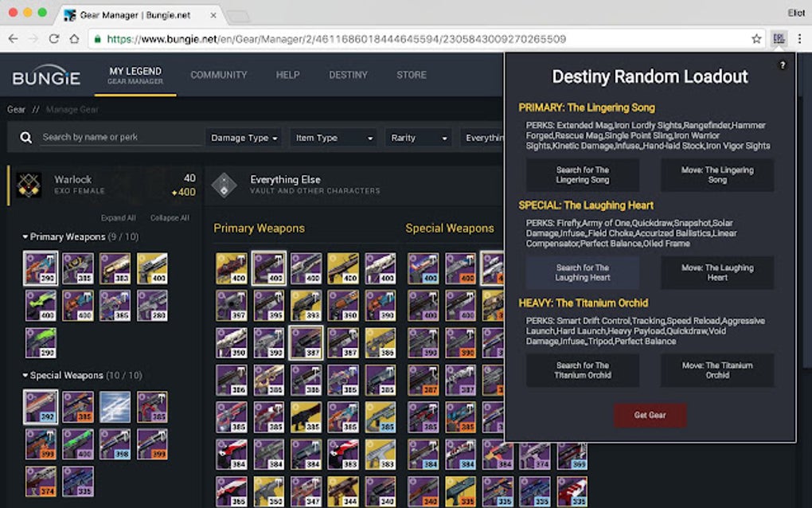This screenshot has height=508, width=812.
Task: Open the Item Type dropdown
Action: click(333, 137)
